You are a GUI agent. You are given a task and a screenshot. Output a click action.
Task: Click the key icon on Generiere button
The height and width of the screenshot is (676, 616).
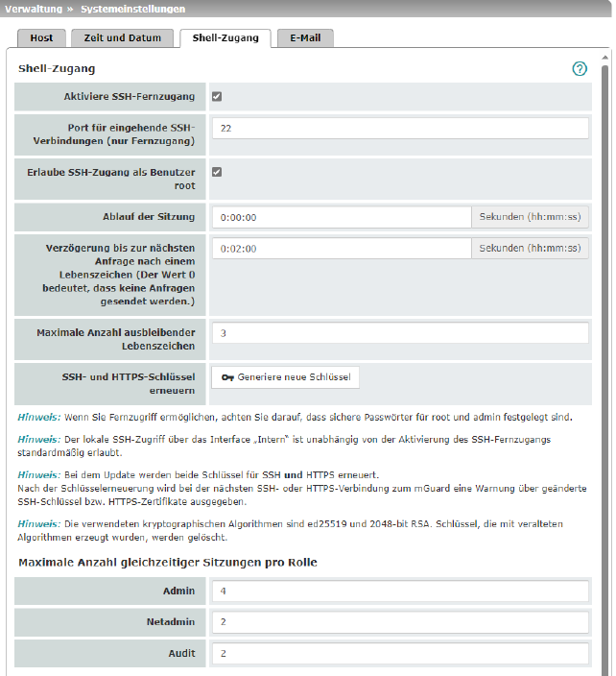coord(227,377)
